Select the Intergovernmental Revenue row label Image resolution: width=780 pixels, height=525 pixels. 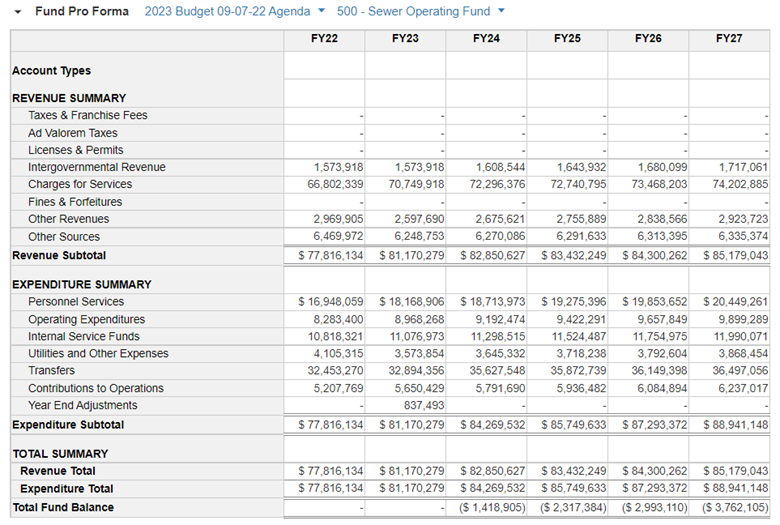(97, 167)
